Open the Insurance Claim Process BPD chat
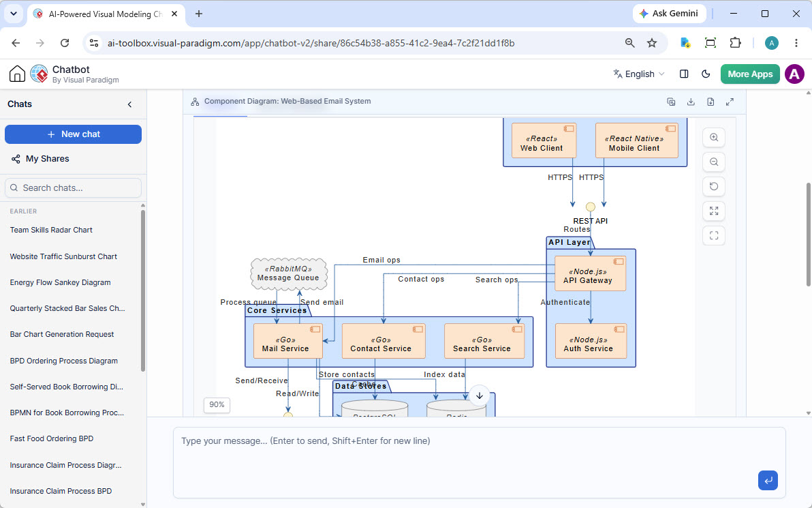The height and width of the screenshot is (508, 812). click(x=61, y=491)
